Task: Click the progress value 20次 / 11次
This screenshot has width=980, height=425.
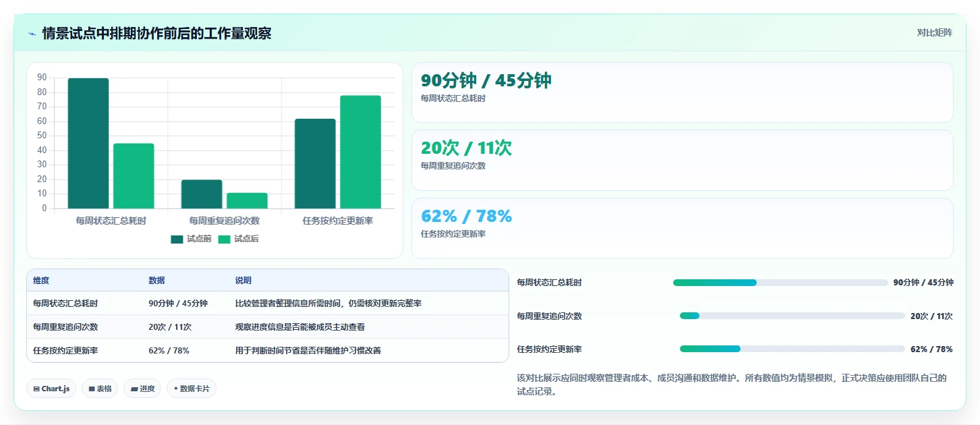Action: pos(931,316)
